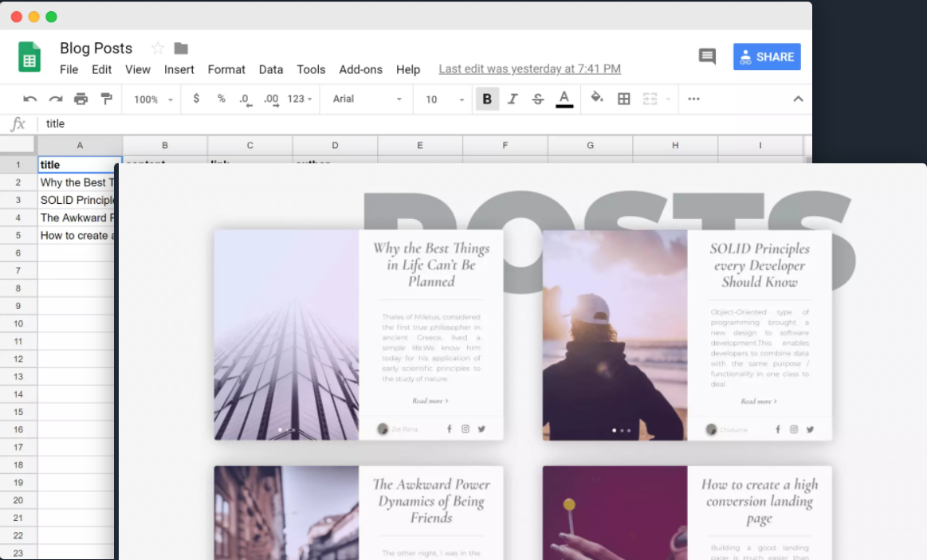Click the undo arrow in toolbar

pyautogui.click(x=30, y=99)
